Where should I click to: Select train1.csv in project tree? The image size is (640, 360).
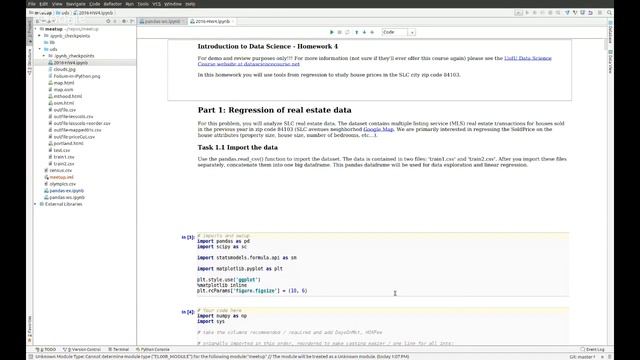(x=64, y=157)
